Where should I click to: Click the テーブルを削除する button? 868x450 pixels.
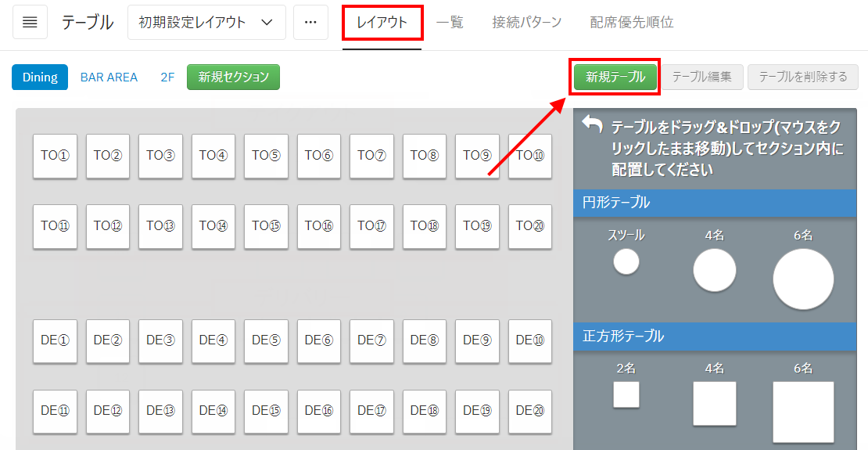coord(802,77)
